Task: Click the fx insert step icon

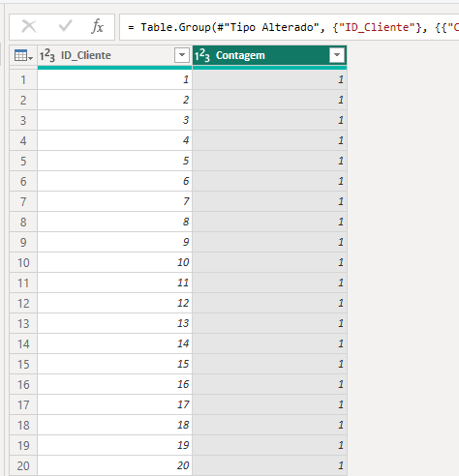Action: pos(97,26)
